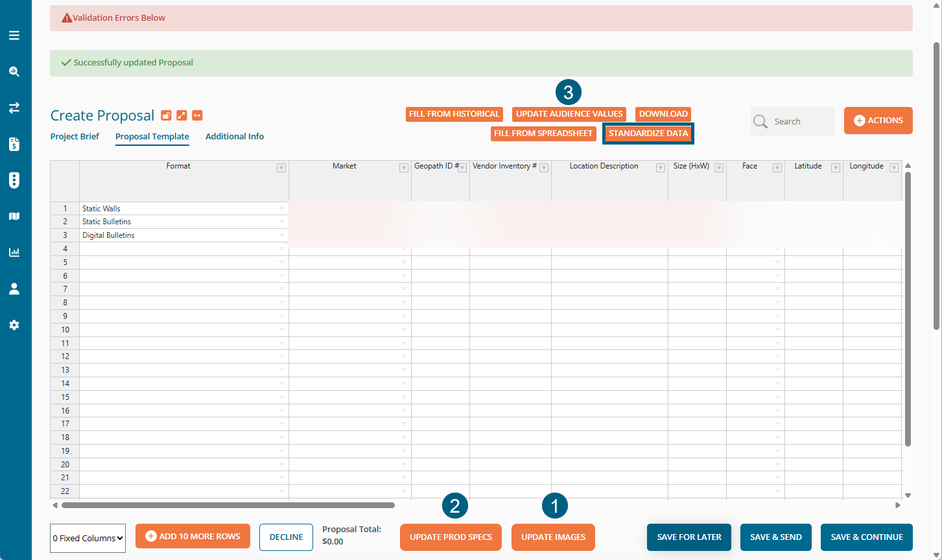Open the dollar invoice sidebar icon
This screenshot has height=560, width=942.
14,145
